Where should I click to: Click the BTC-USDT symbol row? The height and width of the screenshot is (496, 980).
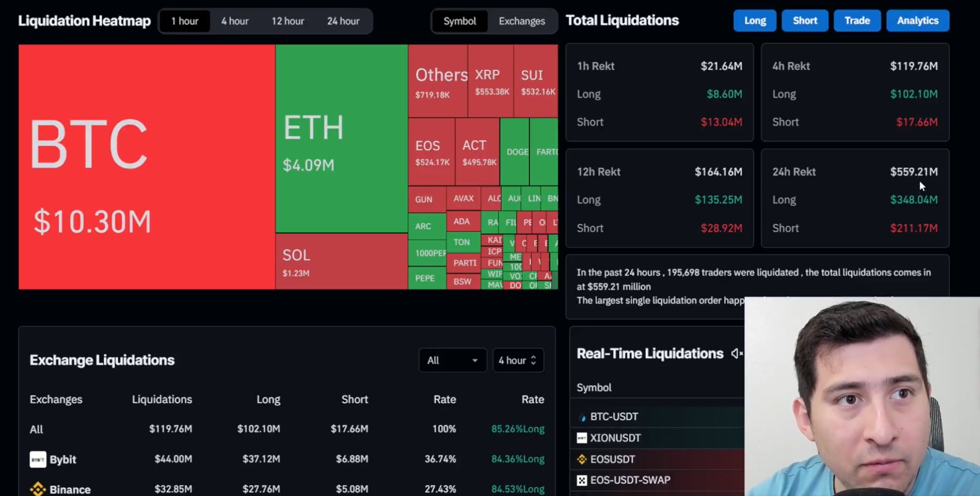pos(657,417)
